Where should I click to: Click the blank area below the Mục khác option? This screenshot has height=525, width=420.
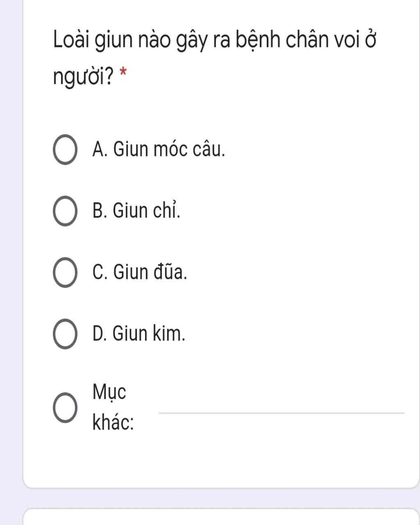(221, 461)
